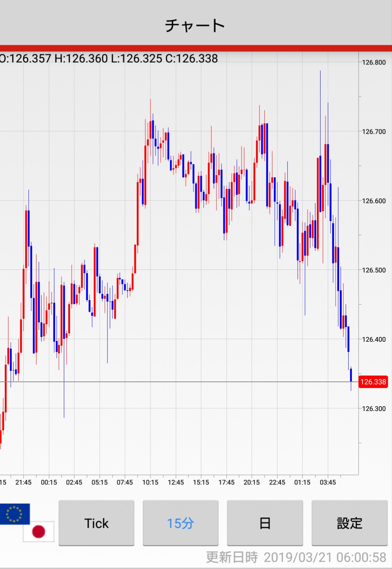Tap the チャート title in header
The image size is (392, 569).
195,25
